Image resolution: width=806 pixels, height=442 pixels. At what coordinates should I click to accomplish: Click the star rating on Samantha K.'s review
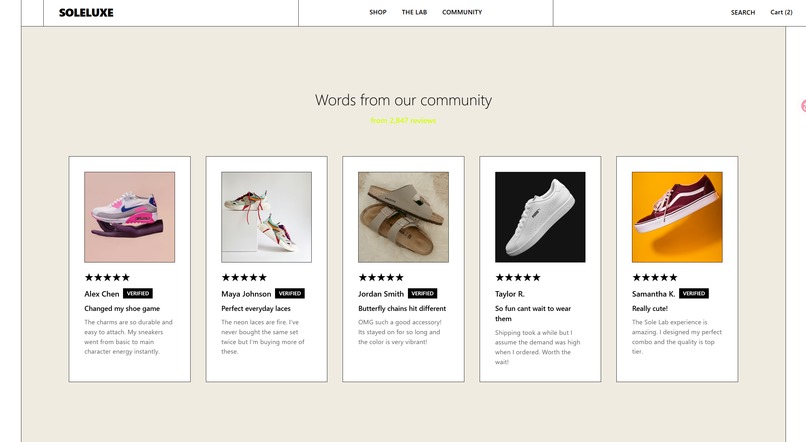tap(655, 278)
